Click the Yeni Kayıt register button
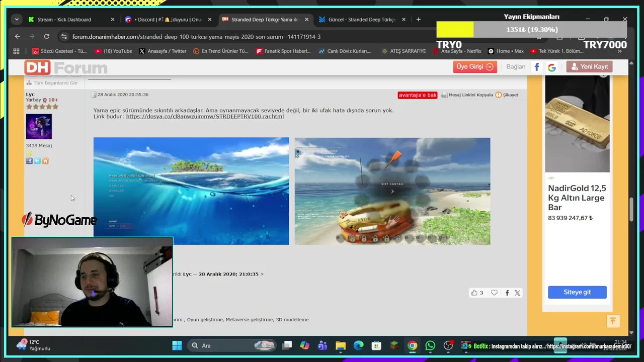This screenshot has width=644, height=362. [589, 67]
